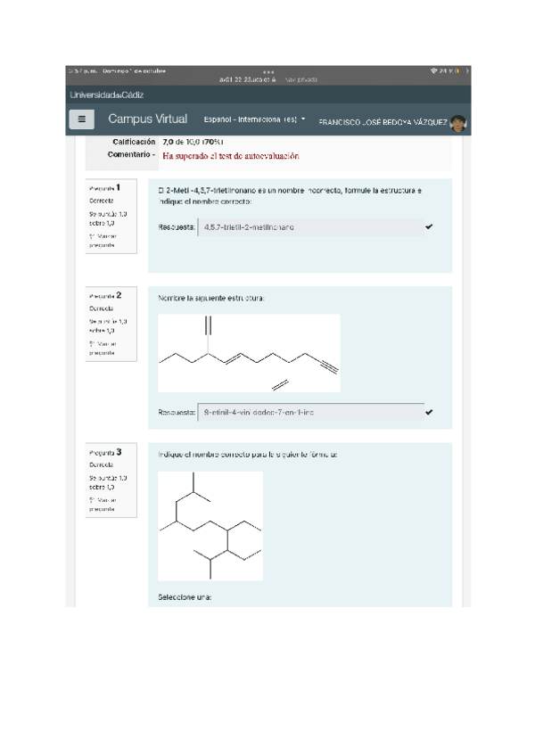Tap the Wi-Fi status icon

pos(434,71)
